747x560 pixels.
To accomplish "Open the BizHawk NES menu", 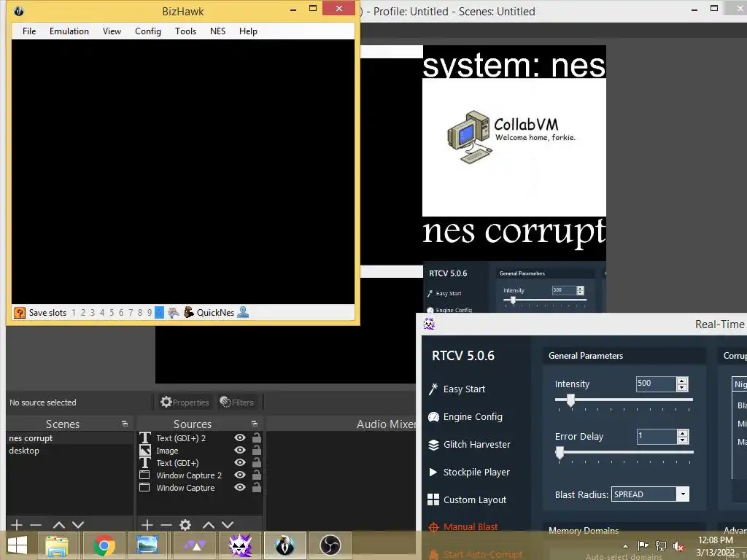I will point(217,31).
